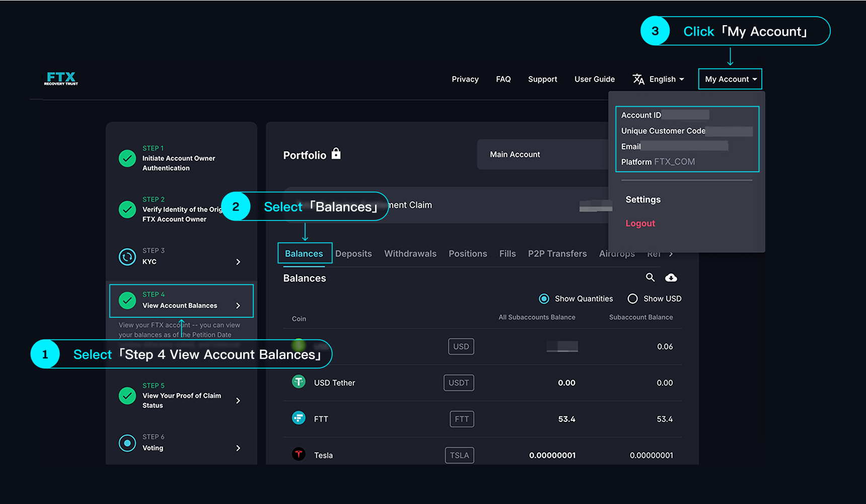Expand Step 3 KYC chevron

pyautogui.click(x=238, y=262)
